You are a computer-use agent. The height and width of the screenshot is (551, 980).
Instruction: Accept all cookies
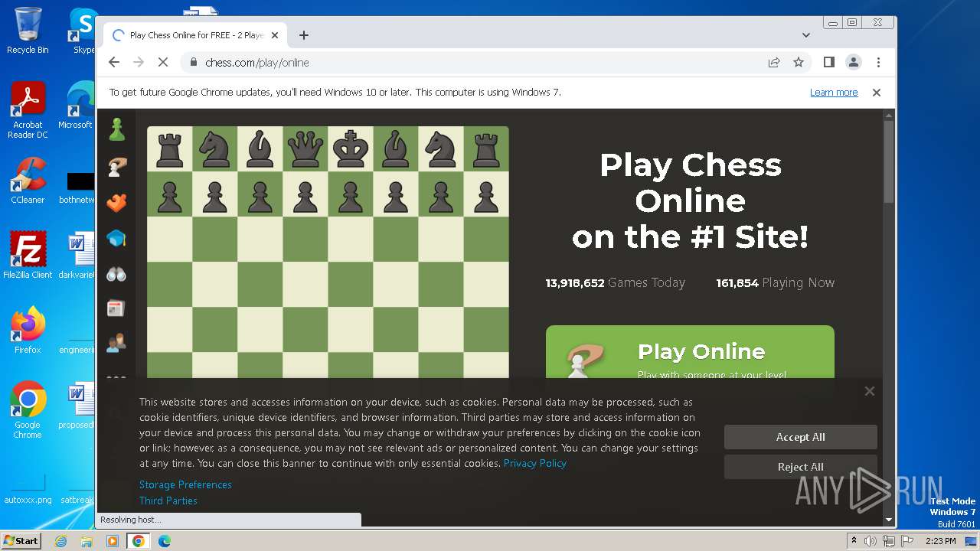801,437
